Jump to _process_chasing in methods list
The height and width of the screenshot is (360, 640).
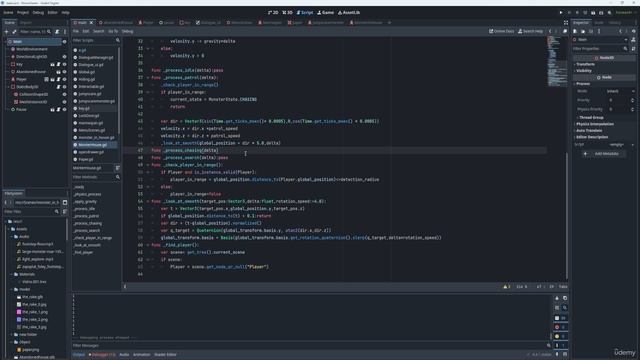[x=88, y=223]
